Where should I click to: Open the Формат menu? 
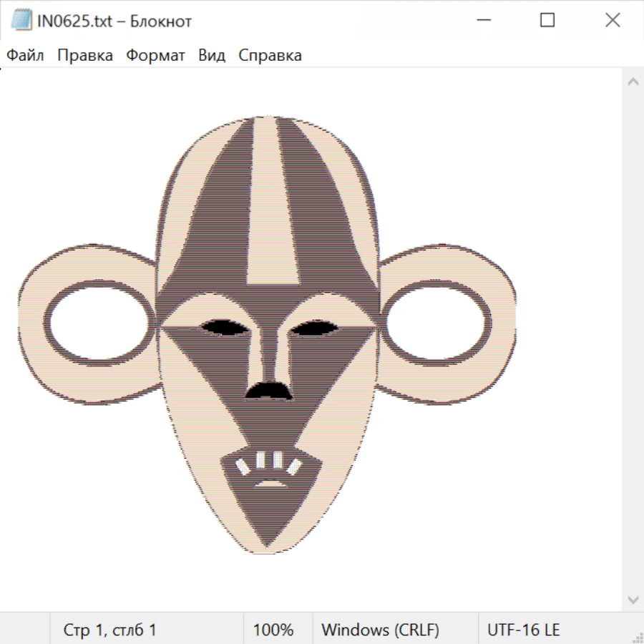(155, 55)
